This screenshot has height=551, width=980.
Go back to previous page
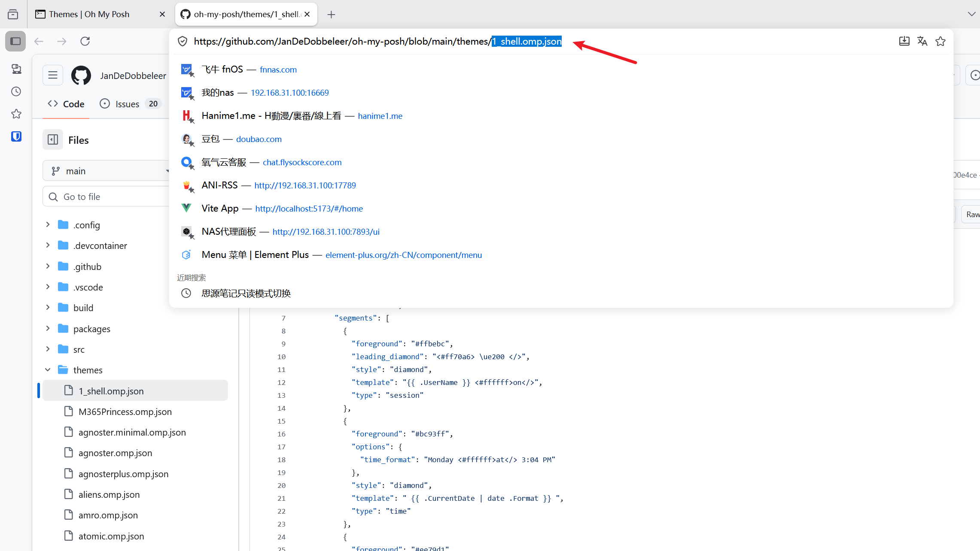click(x=39, y=41)
